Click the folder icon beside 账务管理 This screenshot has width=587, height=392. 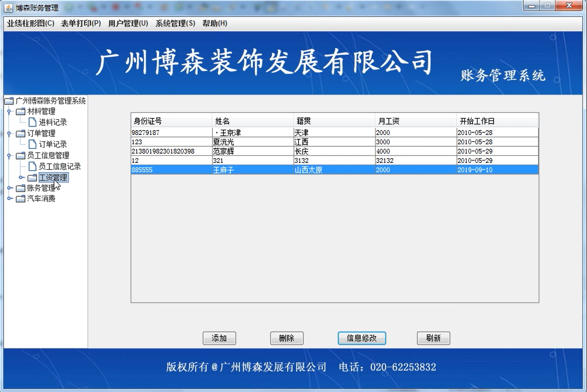point(21,188)
